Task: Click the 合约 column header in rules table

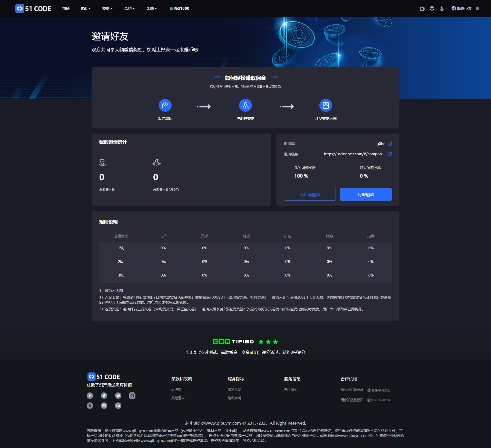Action: [x=329, y=236]
